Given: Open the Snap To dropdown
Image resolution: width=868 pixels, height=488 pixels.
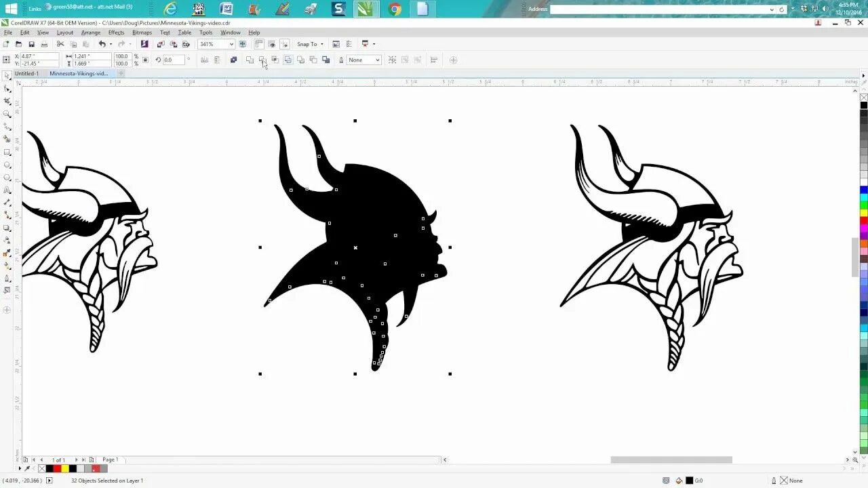Looking at the screenshot, I should (x=310, y=44).
